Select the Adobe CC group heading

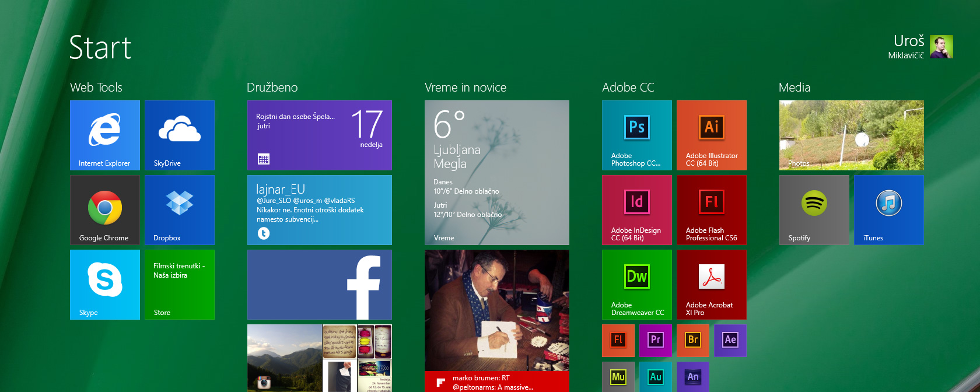[x=628, y=87]
